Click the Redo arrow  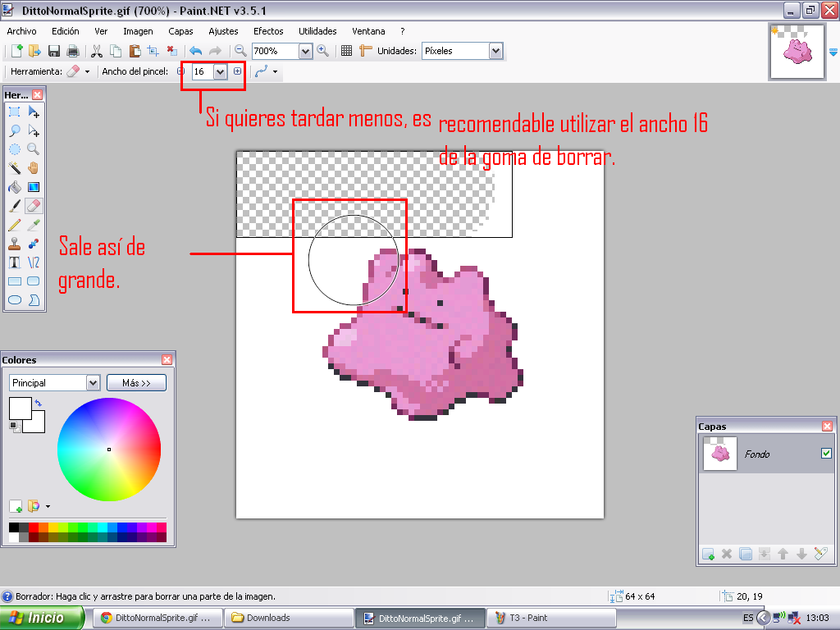(215, 51)
